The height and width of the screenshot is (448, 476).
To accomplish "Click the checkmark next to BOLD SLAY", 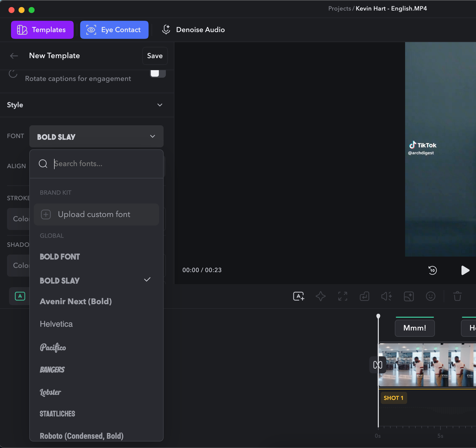I will point(147,279).
